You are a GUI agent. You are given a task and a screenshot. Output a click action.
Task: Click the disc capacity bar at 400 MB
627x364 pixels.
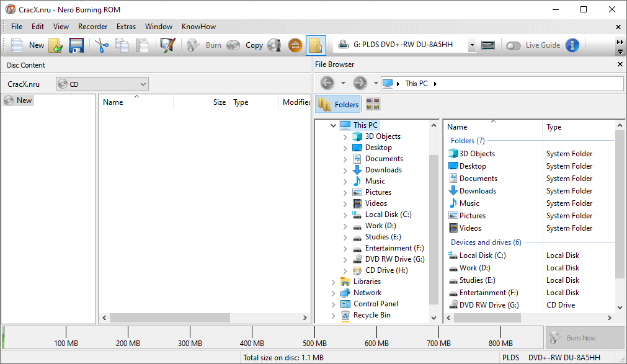[x=252, y=337]
